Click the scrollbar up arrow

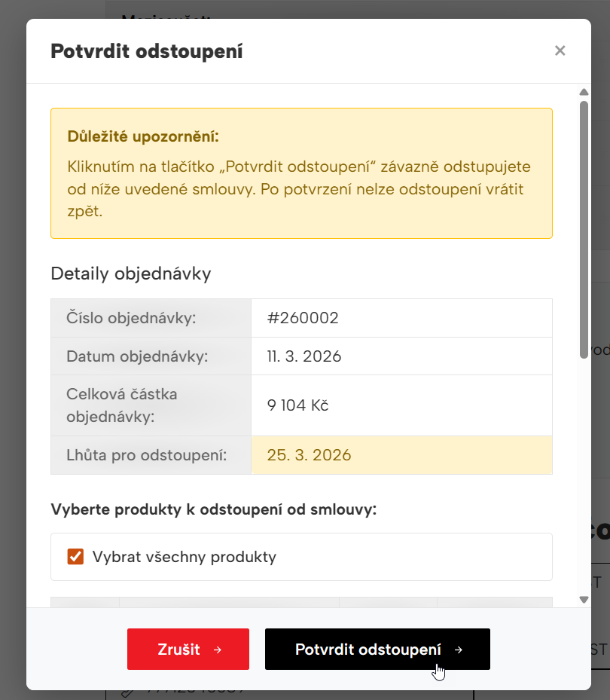[584, 93]
